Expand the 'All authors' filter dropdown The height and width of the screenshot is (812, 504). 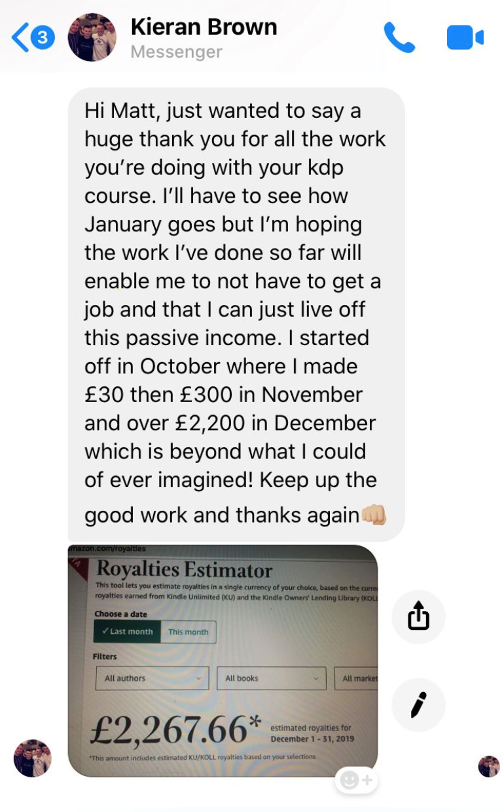pos(153,678)
